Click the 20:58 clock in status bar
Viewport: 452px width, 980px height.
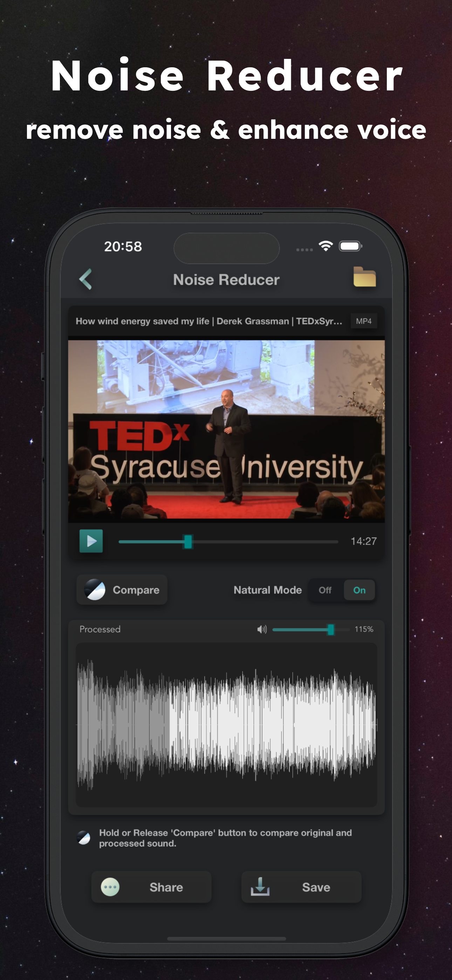(123, 246)
